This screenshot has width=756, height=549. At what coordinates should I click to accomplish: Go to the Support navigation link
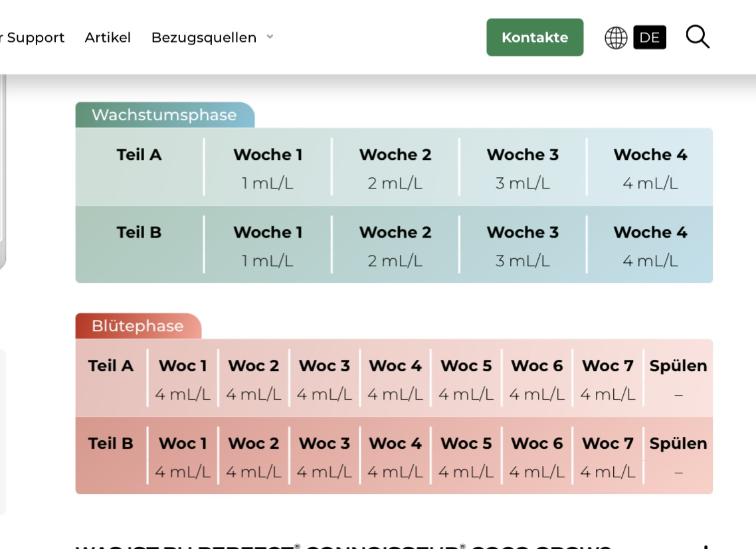click(35, 38)
